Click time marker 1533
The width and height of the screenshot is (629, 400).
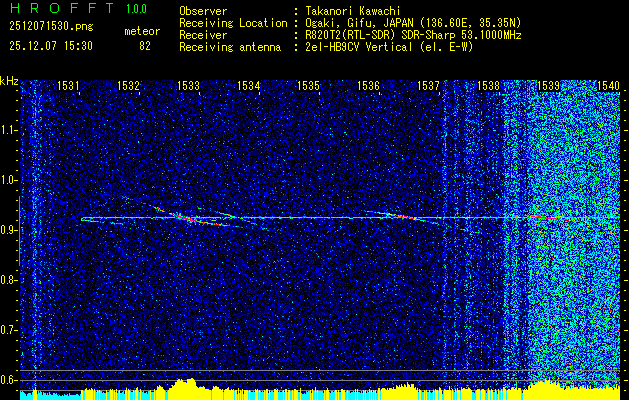pos(188,86)
